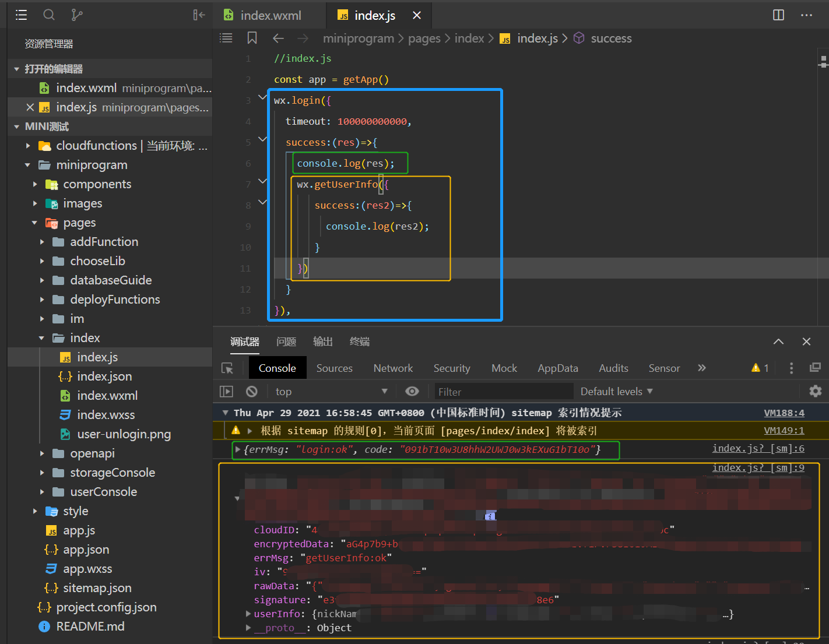829x644 pixels.
Task: Select the inspect element picker icon
Action: tap(227, 368)
